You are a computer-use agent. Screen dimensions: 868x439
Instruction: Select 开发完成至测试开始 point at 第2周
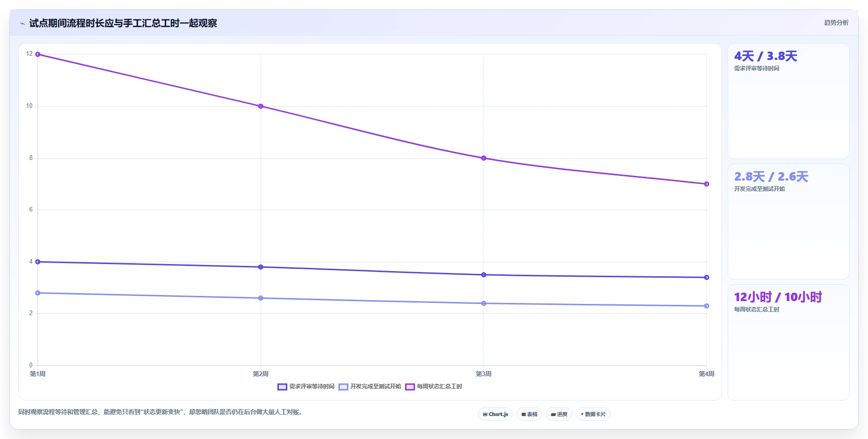tap(261, 298)
